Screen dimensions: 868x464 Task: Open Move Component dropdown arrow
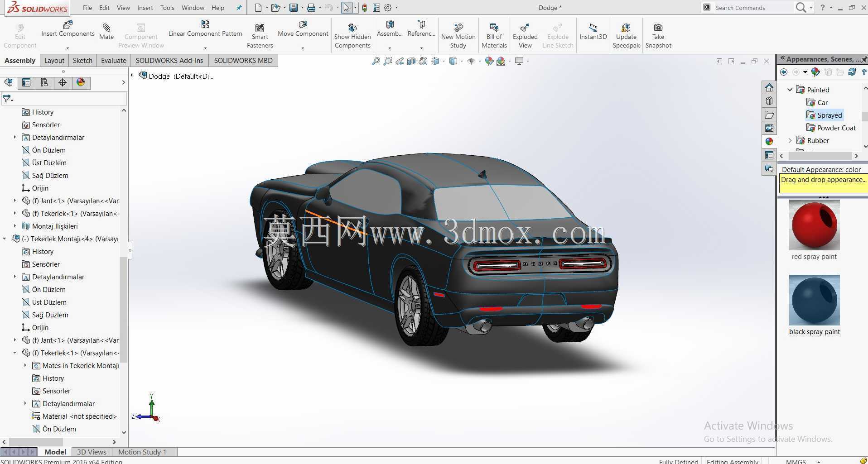303,48
